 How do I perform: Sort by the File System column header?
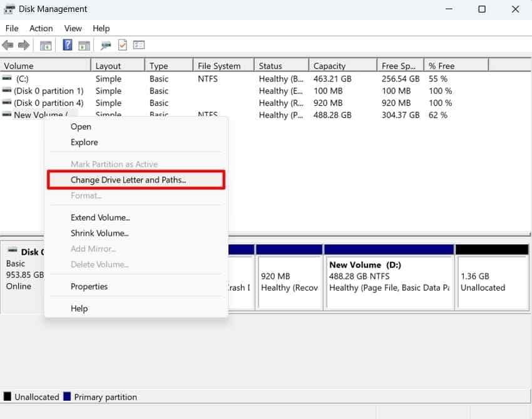tap(223, 66)
